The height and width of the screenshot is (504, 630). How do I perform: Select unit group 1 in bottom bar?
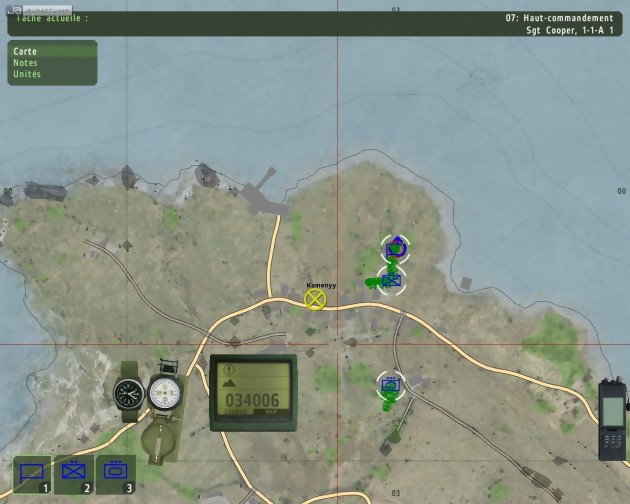32,474
